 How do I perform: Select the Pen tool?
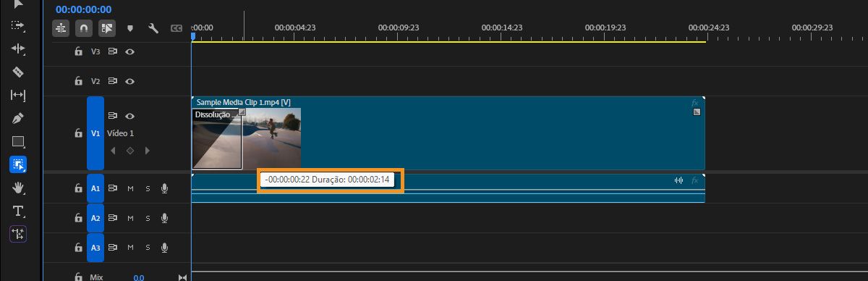(x=18, y=118)
